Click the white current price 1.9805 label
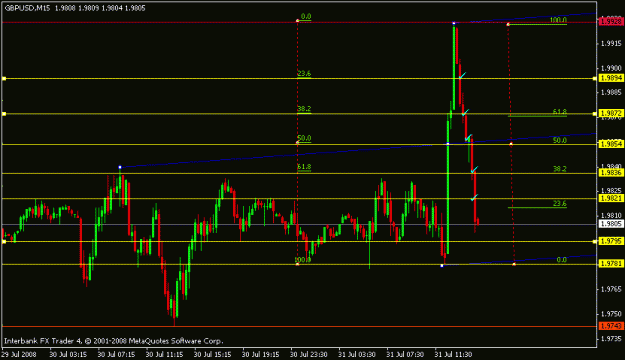Image resolution: width=625 pixels, height=360 pixels. pos(611,224)
